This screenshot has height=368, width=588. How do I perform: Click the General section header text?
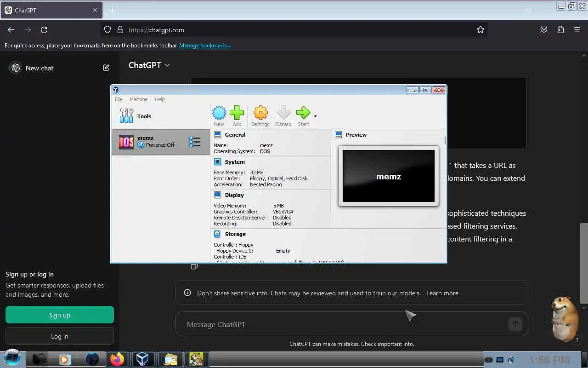pos(235,135)
